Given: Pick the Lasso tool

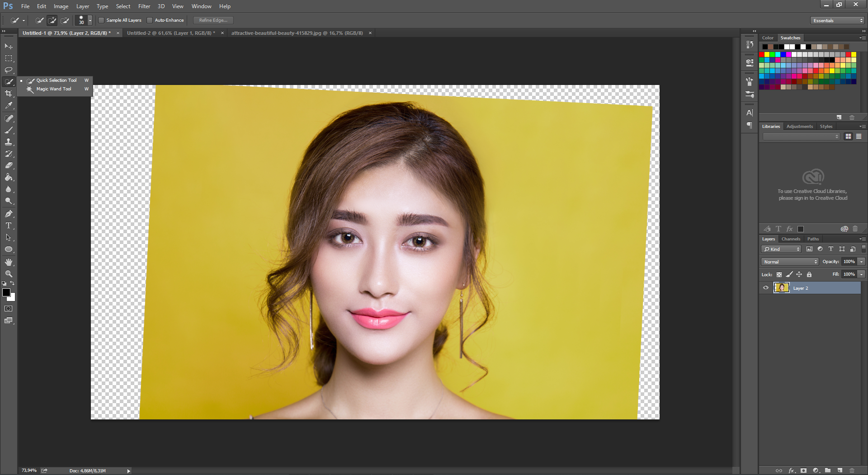Looking at the screenshot, I should pyautogui.click(x=9, y=70).
